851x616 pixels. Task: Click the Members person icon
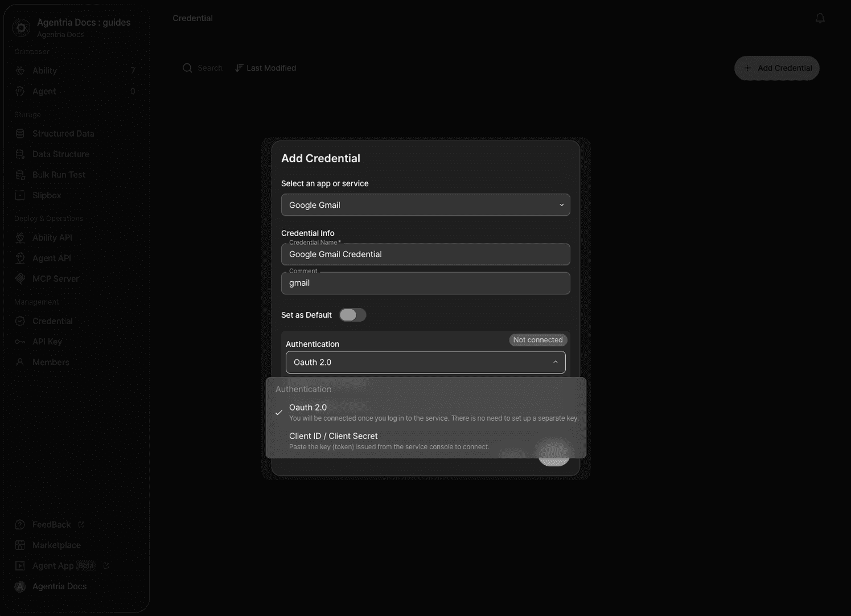(20, 362)
